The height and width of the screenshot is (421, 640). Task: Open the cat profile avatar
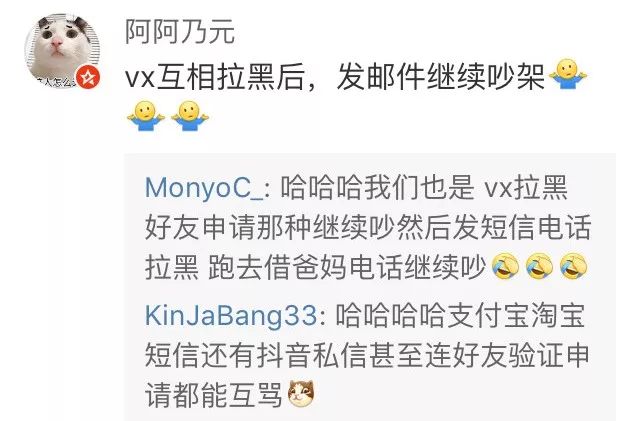[x=62, y=51]
